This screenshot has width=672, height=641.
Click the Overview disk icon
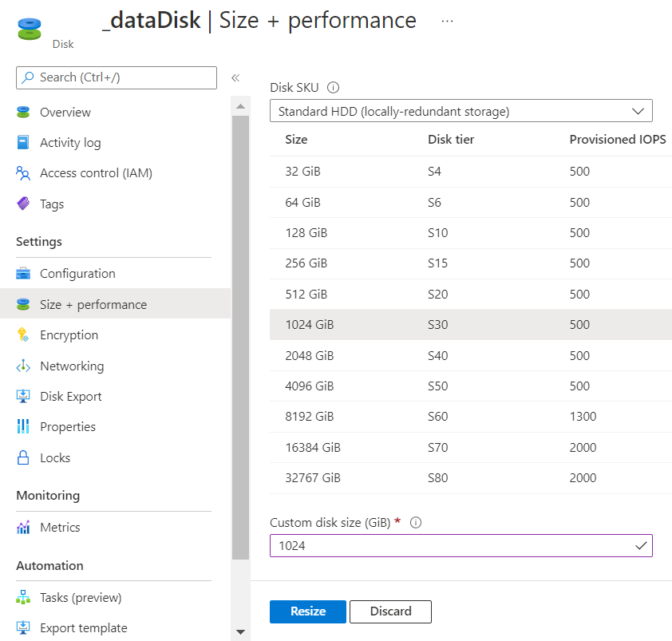point(23,113)
